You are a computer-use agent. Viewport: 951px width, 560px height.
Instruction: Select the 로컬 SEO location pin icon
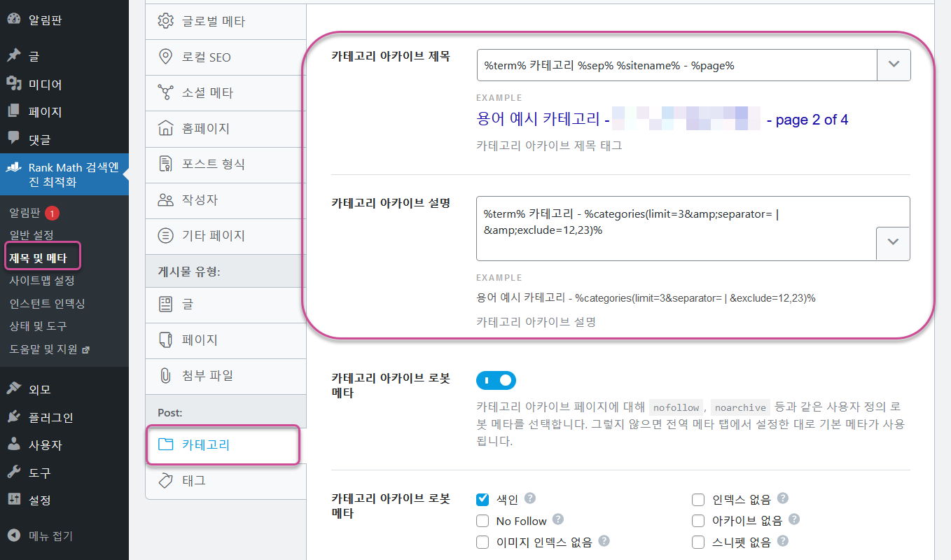[x=166, y=57]
